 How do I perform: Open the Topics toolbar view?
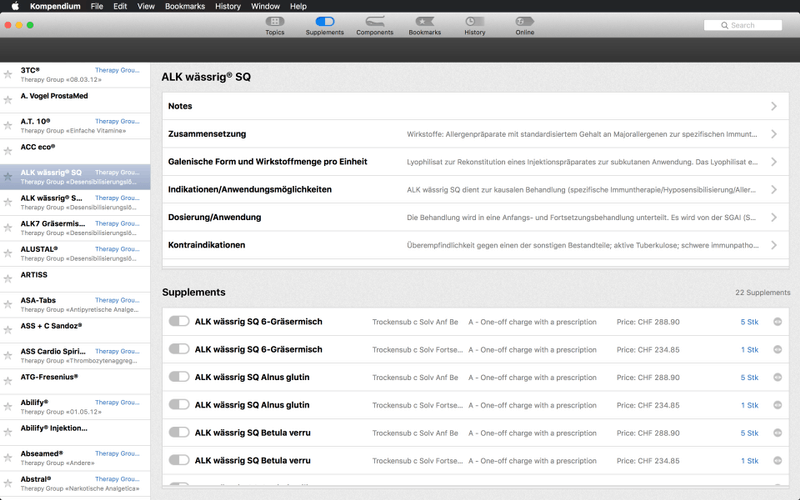pos(274,26)
